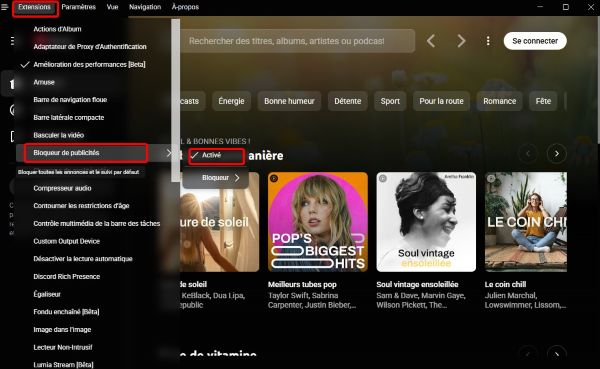Open the À-propos menu
Viewport: 600px width, 369px height.
click(185, 7)
